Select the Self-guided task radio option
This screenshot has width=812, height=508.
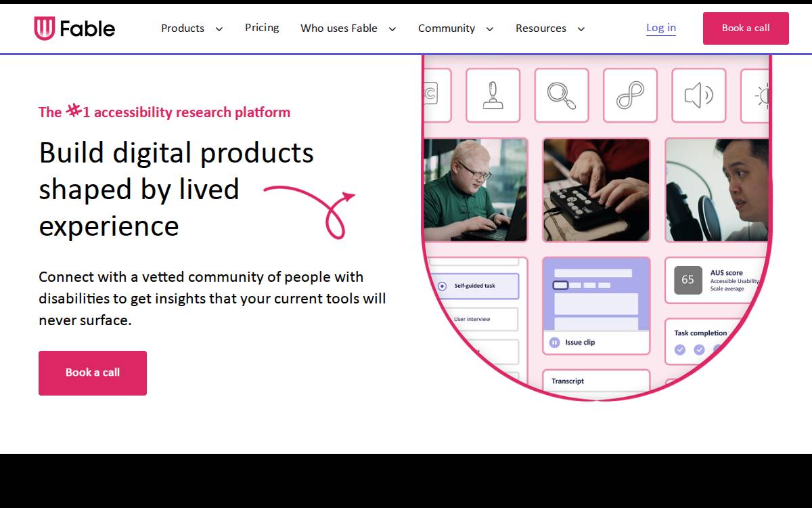[x=442, y=286]
